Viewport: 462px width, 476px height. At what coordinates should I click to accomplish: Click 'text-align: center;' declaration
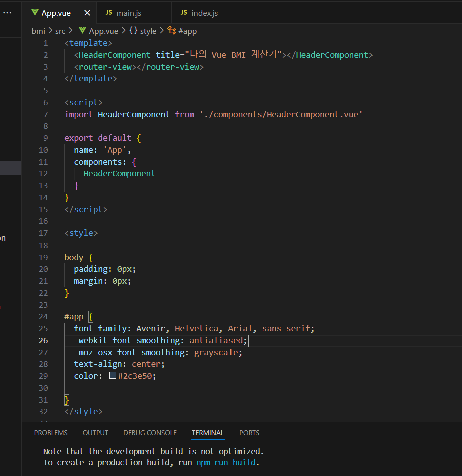pos(119,364)
